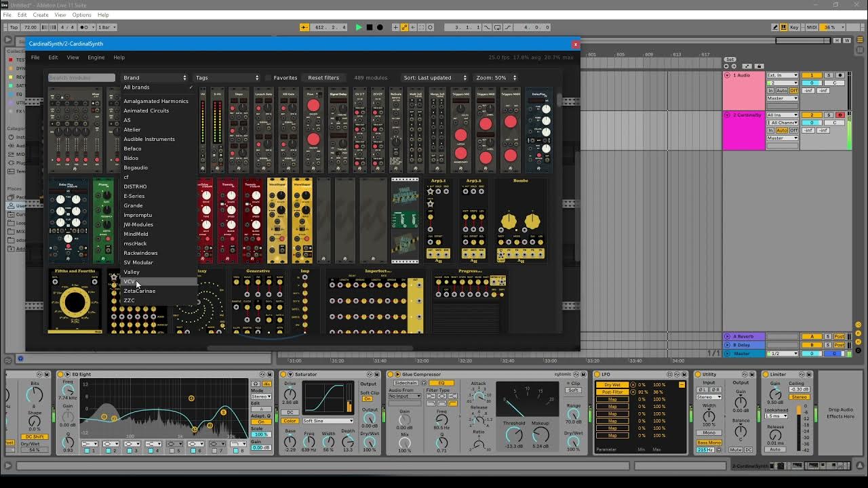Toggle Glue Compressor Sidechain button
Viewport: 868px width, 488px height.
[406, 383]
